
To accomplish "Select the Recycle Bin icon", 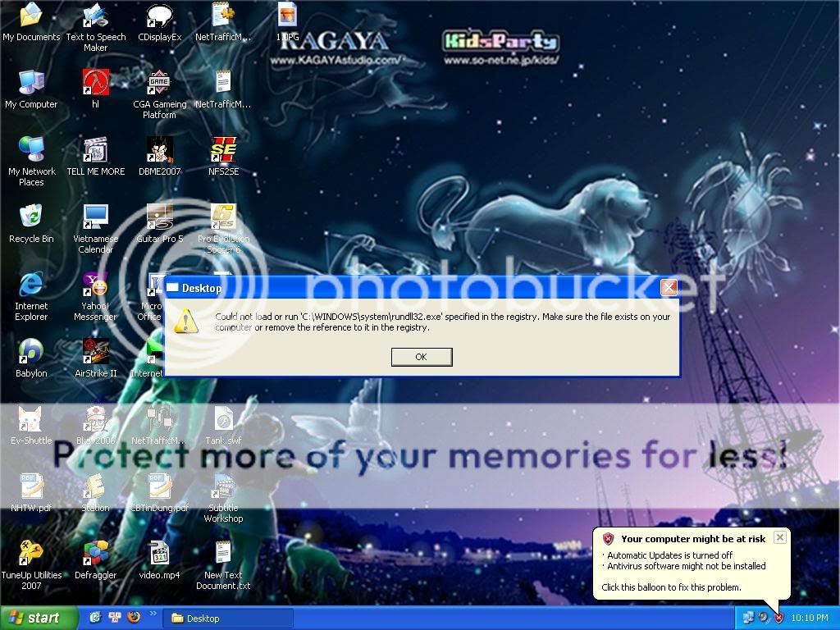I will coord(31,223).
